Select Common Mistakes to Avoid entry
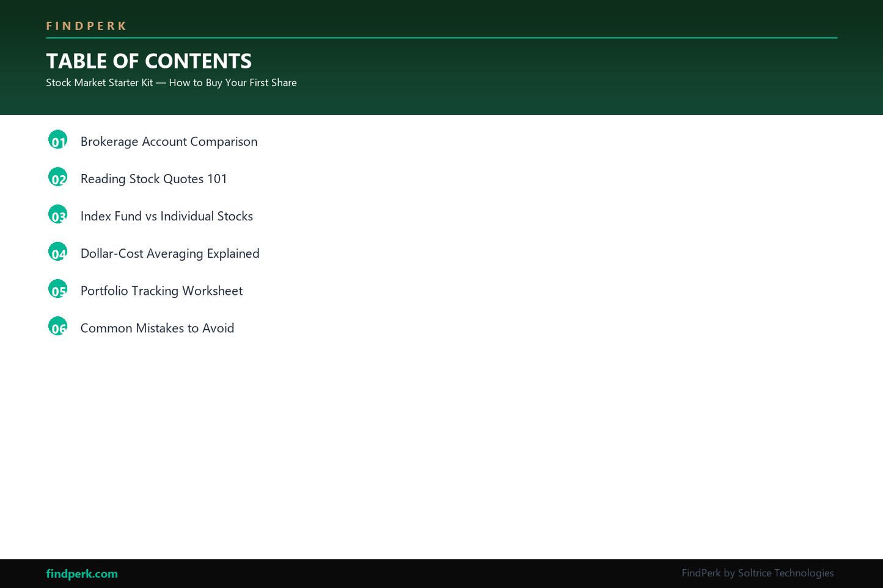 (x=157, y=328)
